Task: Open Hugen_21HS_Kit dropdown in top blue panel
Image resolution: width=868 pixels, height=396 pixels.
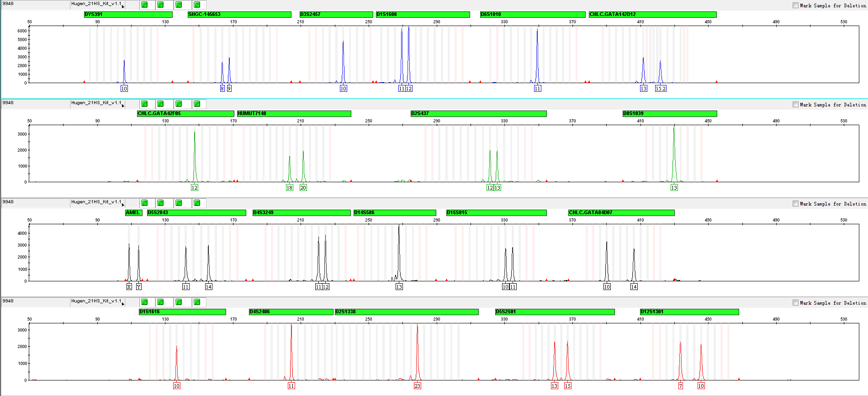Action: pyautogui.click(x=123, y=6)
